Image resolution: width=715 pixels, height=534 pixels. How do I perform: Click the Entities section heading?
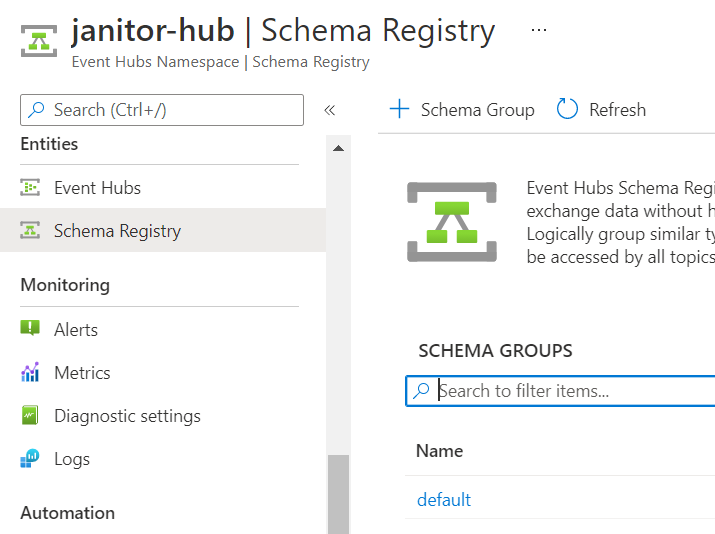[x=49, y=144]
